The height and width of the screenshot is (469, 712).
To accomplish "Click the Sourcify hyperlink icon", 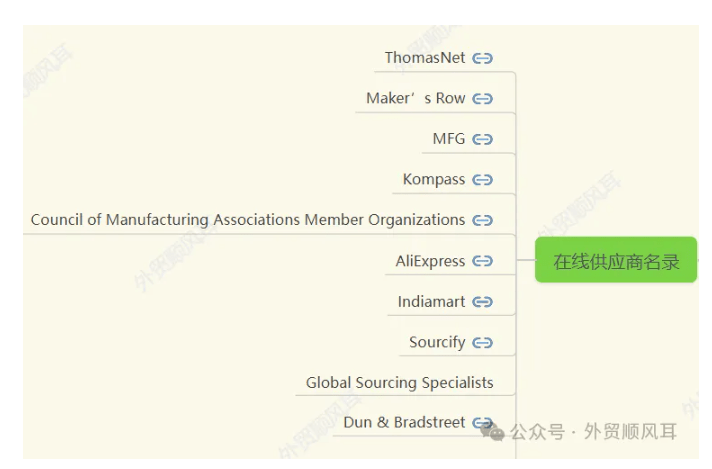I will pyautogui.click(x=482, y=343).
